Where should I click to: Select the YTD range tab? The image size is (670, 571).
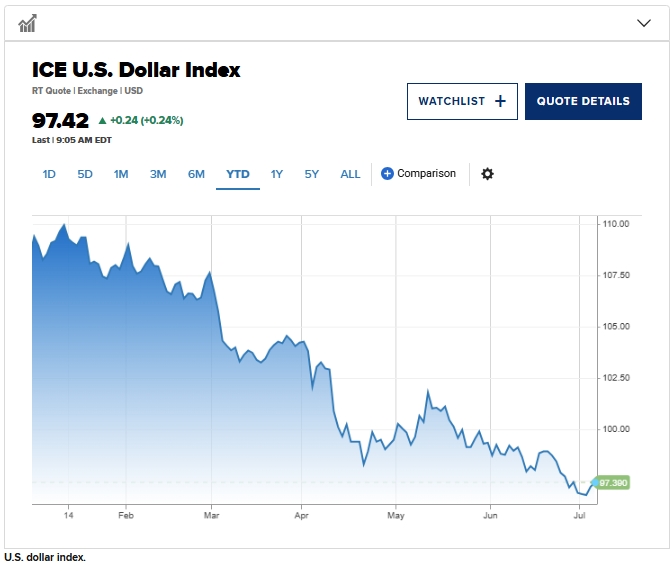point(238,174)
